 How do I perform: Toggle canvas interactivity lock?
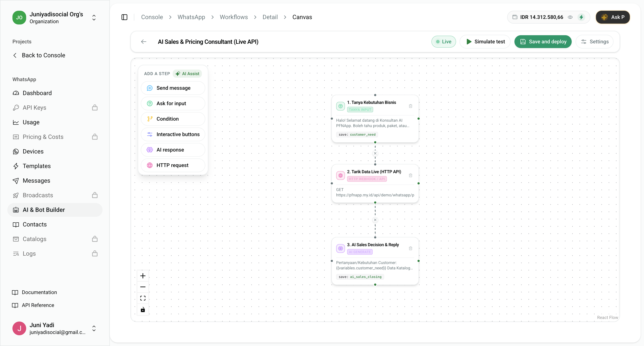143,310
